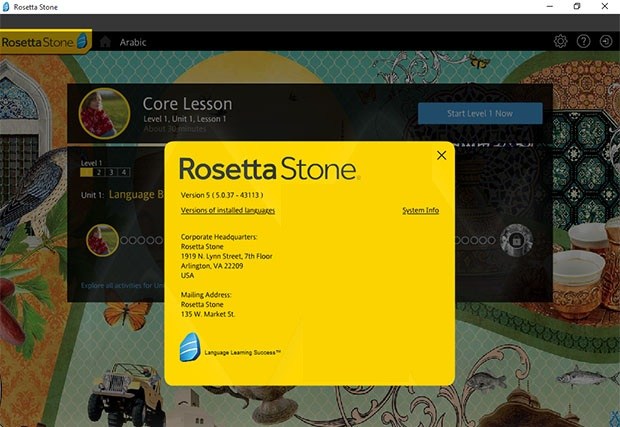Image resolution: width=620 pixels, height=427 pixels.
Task: Click the Arlington, VA 22209 line
Action: coord(212,266)
